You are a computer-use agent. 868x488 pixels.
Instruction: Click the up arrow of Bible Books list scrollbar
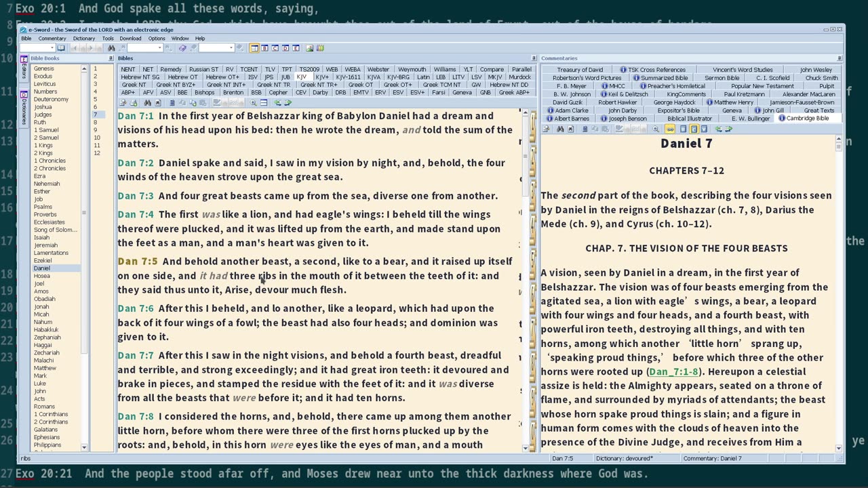tap(84, 68)
